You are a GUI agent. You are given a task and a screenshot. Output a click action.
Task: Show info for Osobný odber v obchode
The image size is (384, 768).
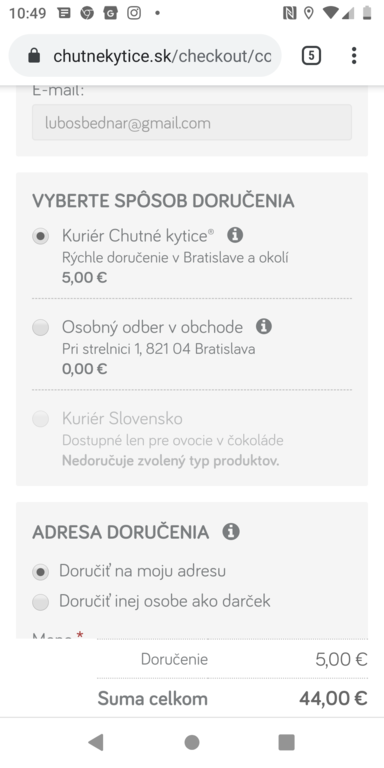tap(264, 326)
